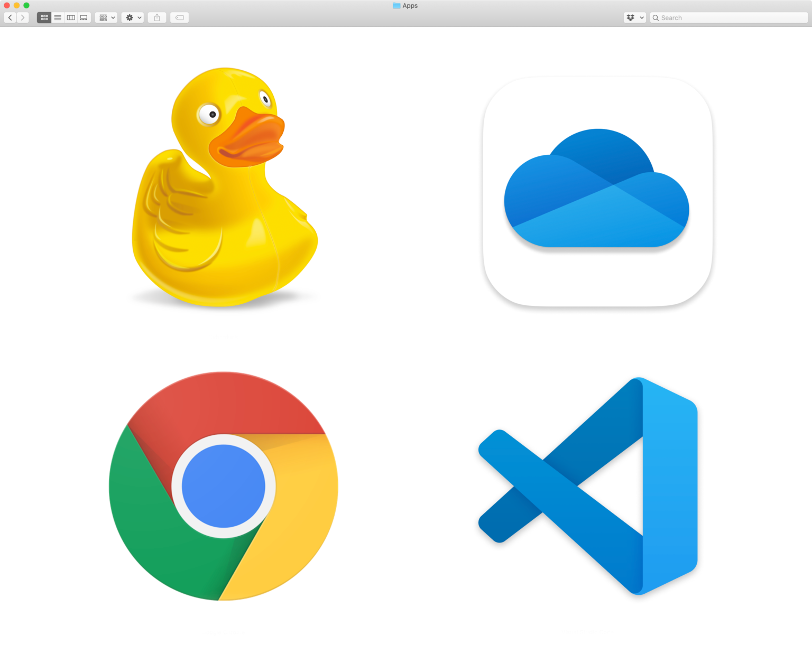Click the magnifying glass in the search bar

656,17
